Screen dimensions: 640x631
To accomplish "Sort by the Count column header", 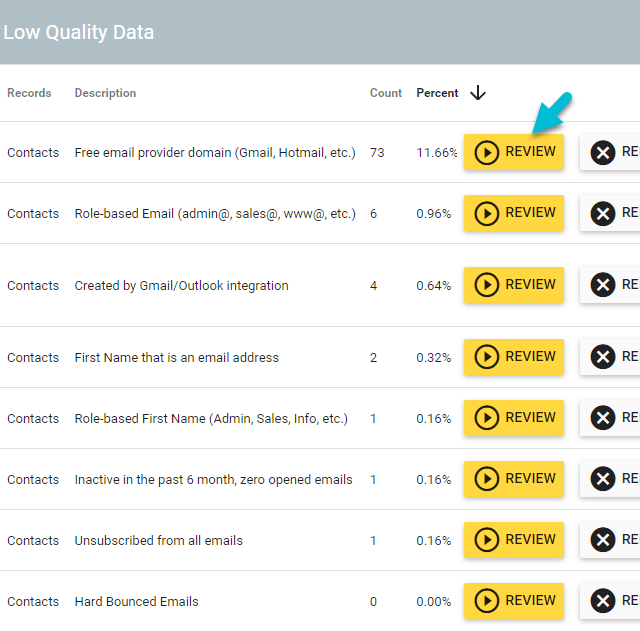I will coord(385,93).
